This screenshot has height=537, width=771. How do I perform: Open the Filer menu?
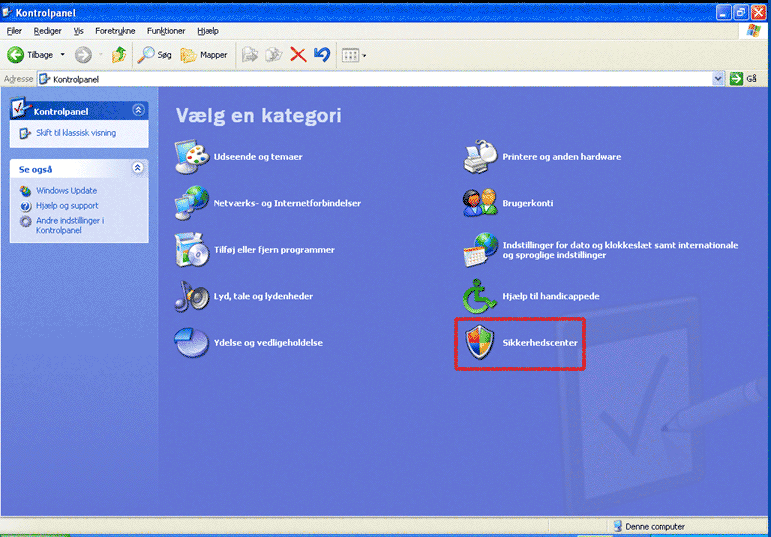[14, 31]
